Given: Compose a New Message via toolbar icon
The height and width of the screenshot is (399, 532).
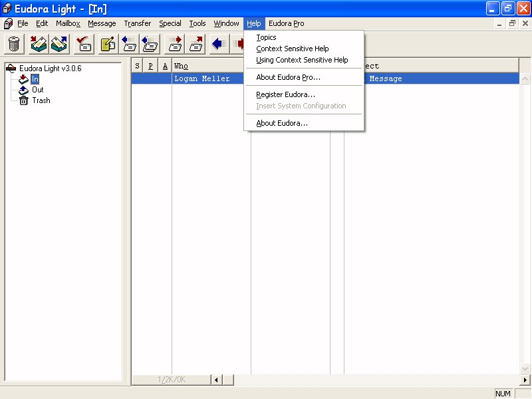Looking at the screenshot, I should [108, 44].
